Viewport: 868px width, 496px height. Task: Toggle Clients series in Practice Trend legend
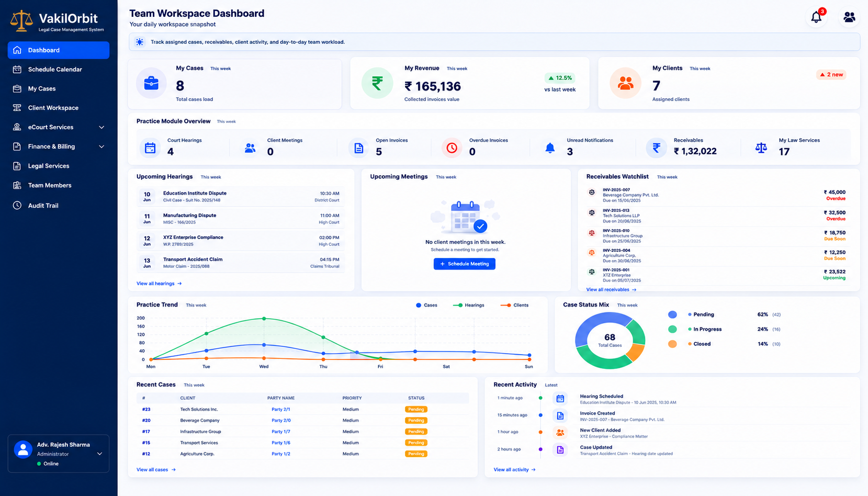pos(514,305)
